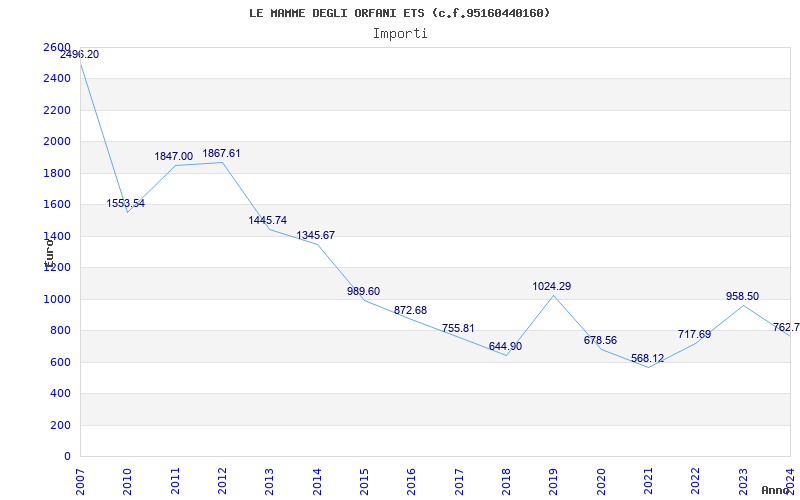Click the 800 y-axis tick label
Image resolution: width=800 pixels, height=500 pixels.
61,331
